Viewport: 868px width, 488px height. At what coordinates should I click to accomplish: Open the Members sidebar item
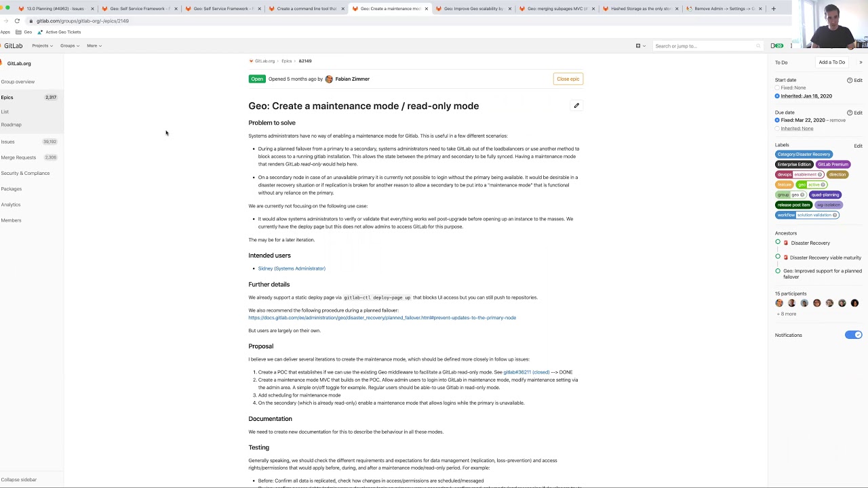(x=11, y=220)
